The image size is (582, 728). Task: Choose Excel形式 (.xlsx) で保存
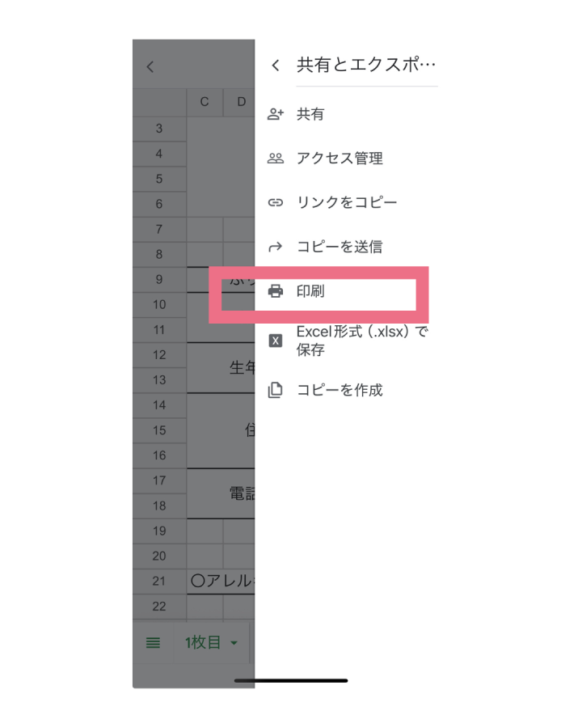361,341
